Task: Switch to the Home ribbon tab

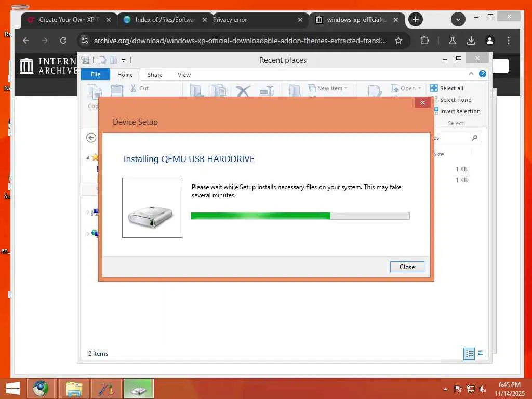Action: pyautogui.click(x=125, y=75)
